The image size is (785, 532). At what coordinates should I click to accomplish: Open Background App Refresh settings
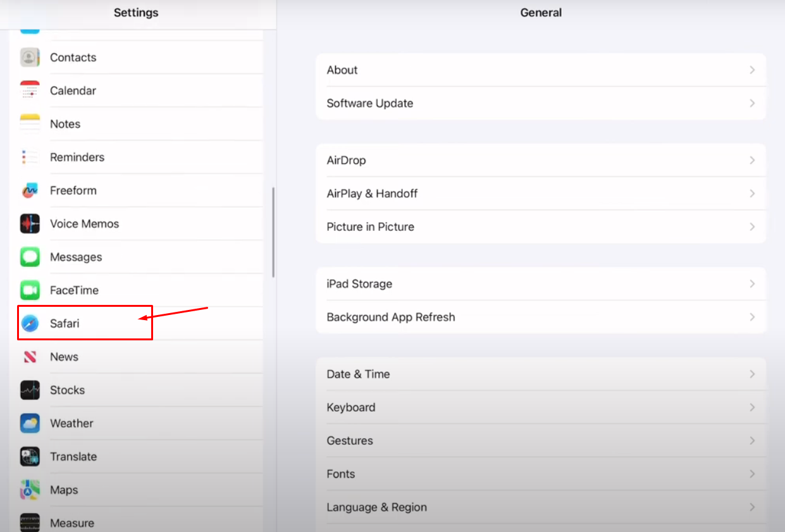point(391,318)
